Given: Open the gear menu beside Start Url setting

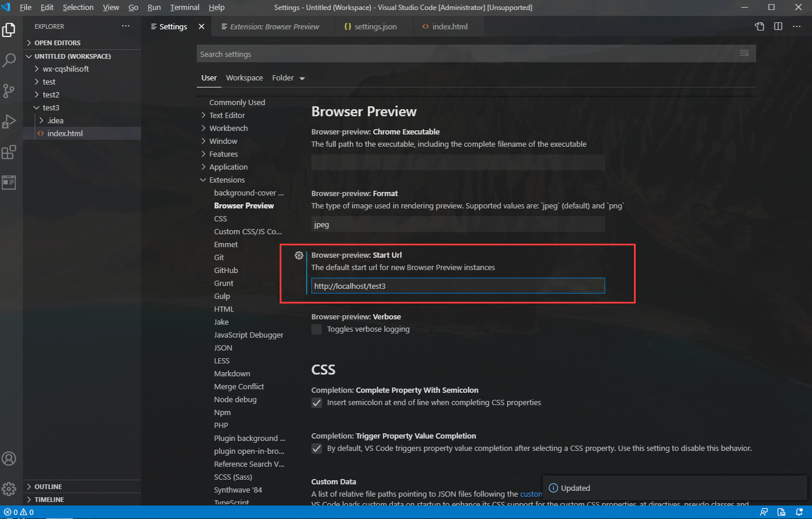Looking at the screenshot, I should coord(298,255).
